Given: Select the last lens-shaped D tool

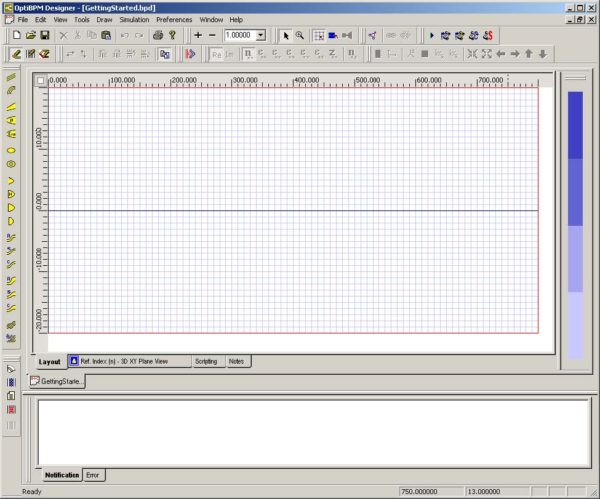Looking at the screenshot, I should (11, 221).
